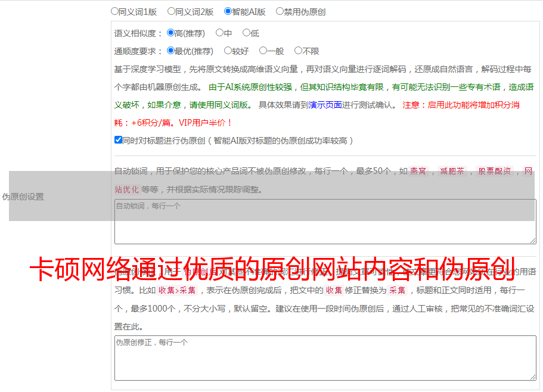This screenshot has height=392, width=543.
Task: Click the 伪原创设置 label
Action: 23,197
